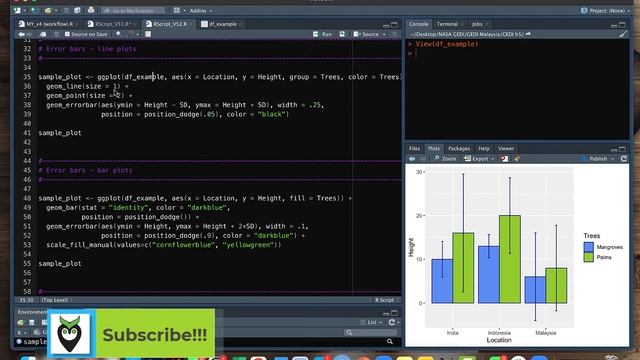Open the Files tab

coord(414,149)
